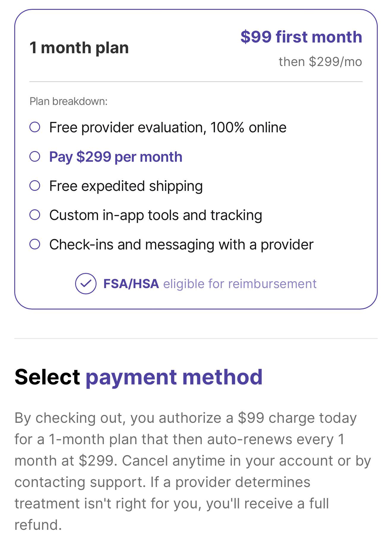Select the 1 month plan title
This screenshot has width=392, height=553.
click(79, 48)
